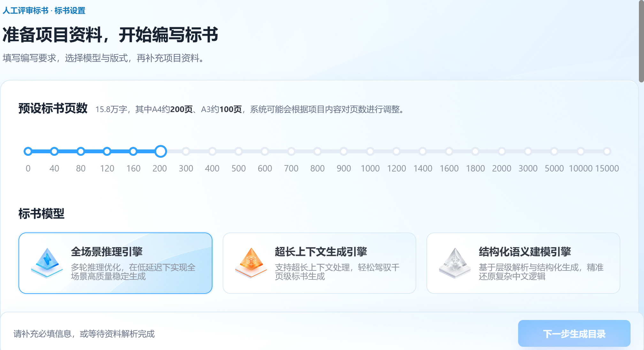Click the current 200 slider handle
Viewport: 644px width, 350px height.
click(x=161, y=151)
